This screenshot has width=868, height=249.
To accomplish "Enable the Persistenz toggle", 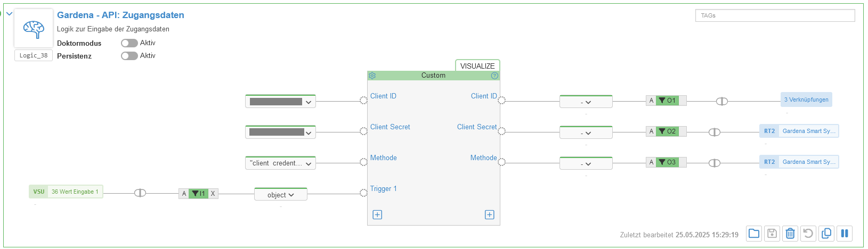I will [x=129, y=56].
